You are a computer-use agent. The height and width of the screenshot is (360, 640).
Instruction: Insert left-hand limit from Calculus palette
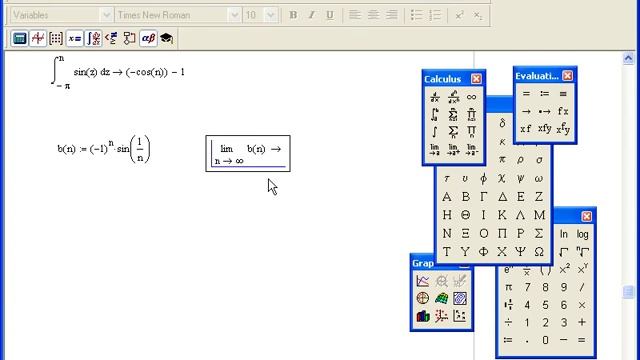pyautogui.click(x=471, y=149)
